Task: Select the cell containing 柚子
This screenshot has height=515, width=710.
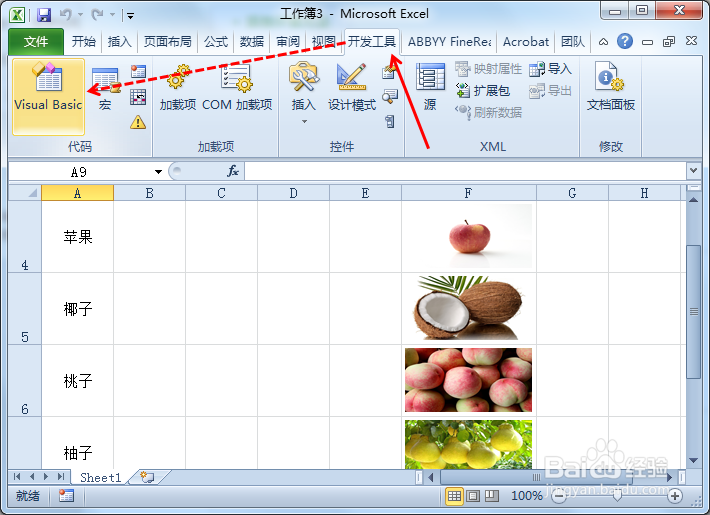Action: [77, 443]
